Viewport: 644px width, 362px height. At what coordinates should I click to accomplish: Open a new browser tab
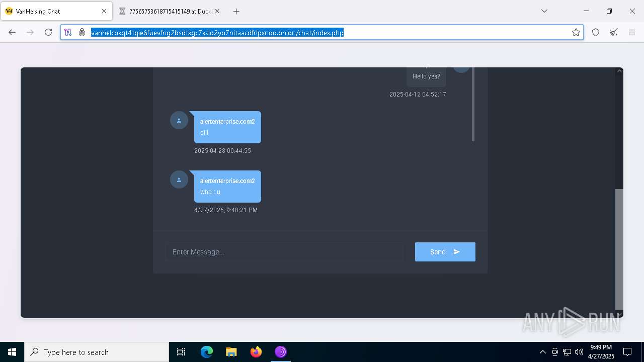[x=236, y=11]
